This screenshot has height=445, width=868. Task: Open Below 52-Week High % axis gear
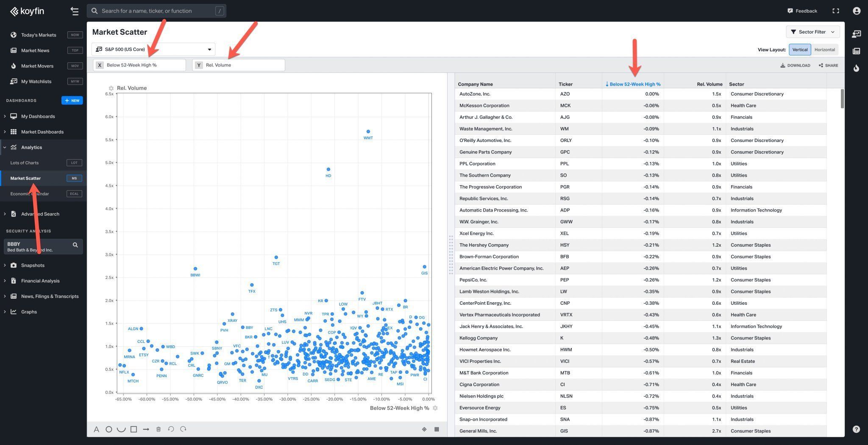tap(435, 408)
